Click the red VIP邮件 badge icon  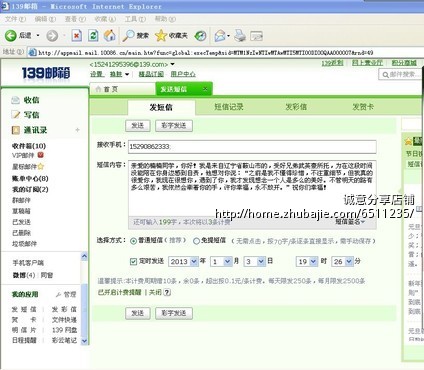point(41,155)
